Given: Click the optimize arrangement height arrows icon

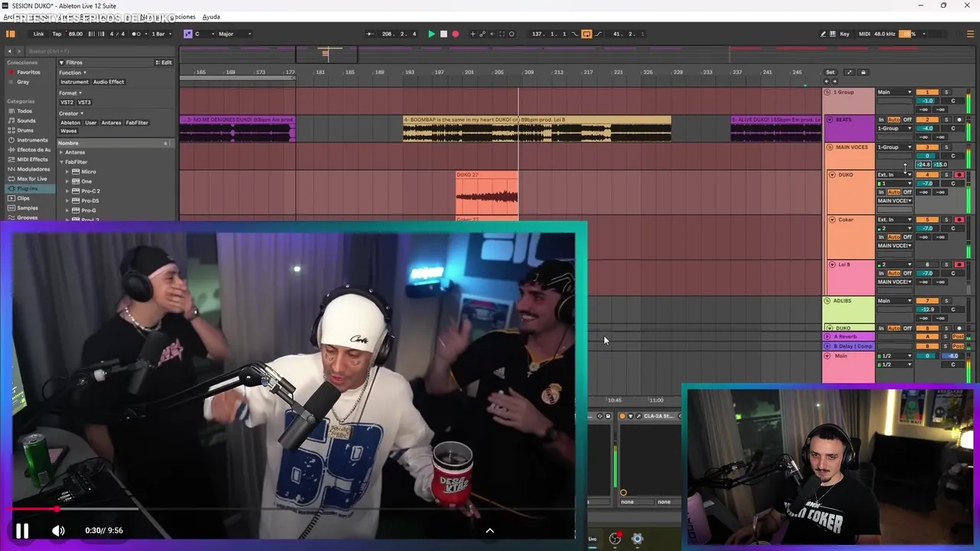Looking at the screenshot, I should click(x=849, y=72).
